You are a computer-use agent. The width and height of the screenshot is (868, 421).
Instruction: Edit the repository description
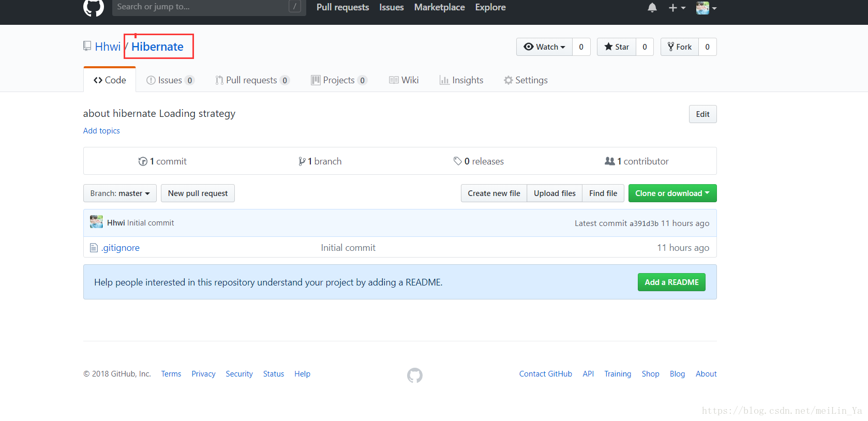tap(702, 114)
